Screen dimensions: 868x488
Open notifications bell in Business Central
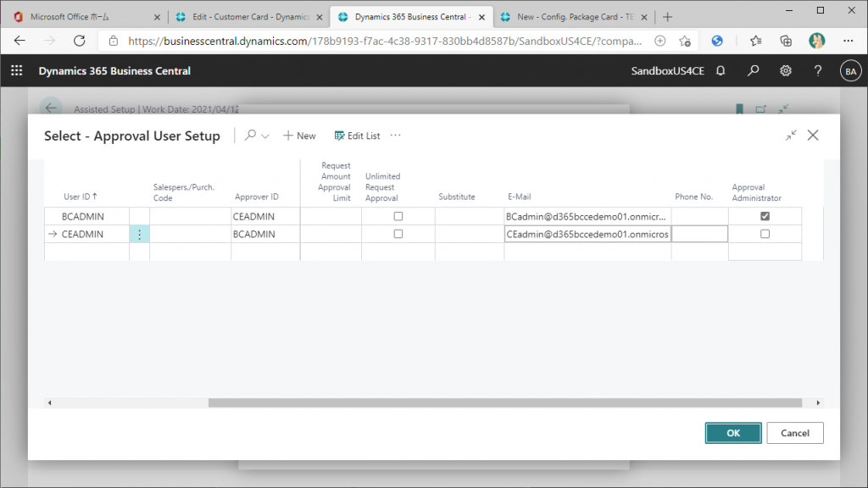click(x=721, y=71)
